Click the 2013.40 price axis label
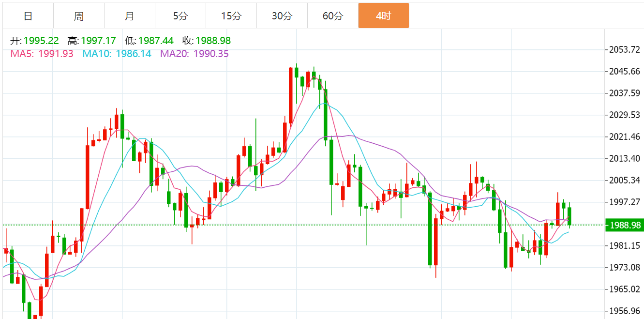The image size is (644, 319). click(625, 158)
